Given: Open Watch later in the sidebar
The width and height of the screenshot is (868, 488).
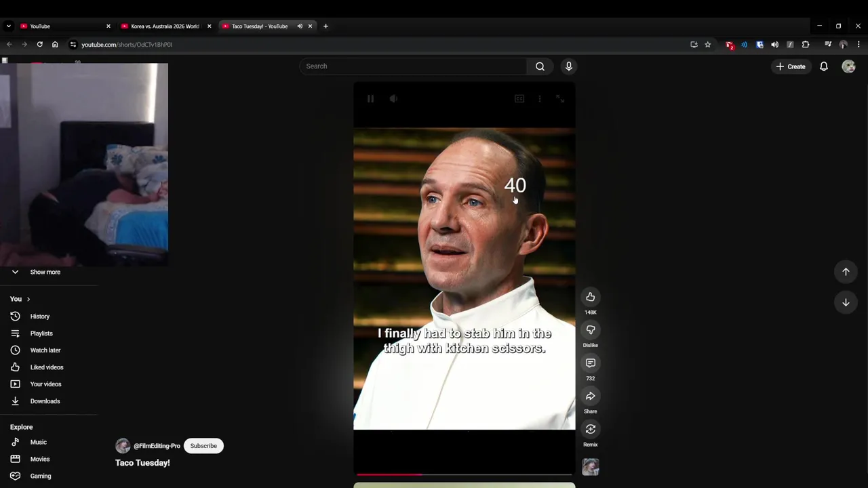Looking at the screenshot, I should (x=45, y=350).
